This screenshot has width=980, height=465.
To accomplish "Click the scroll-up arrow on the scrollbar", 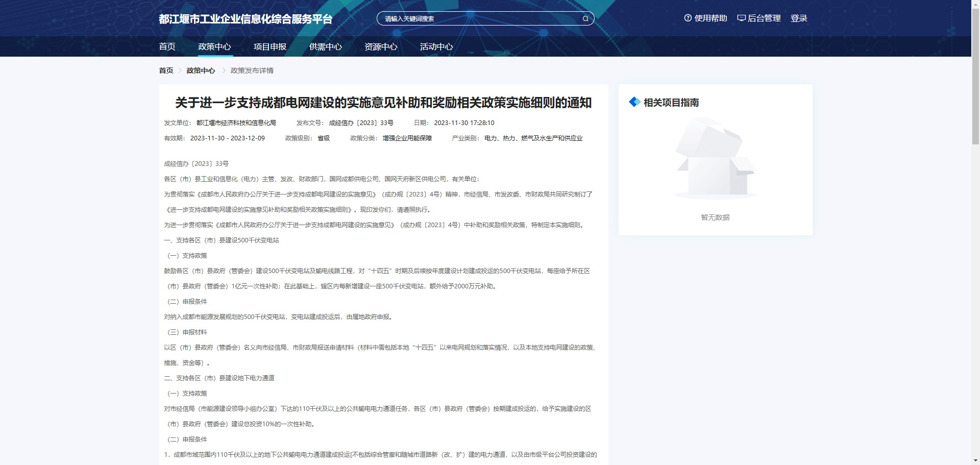I will point(975,4).
